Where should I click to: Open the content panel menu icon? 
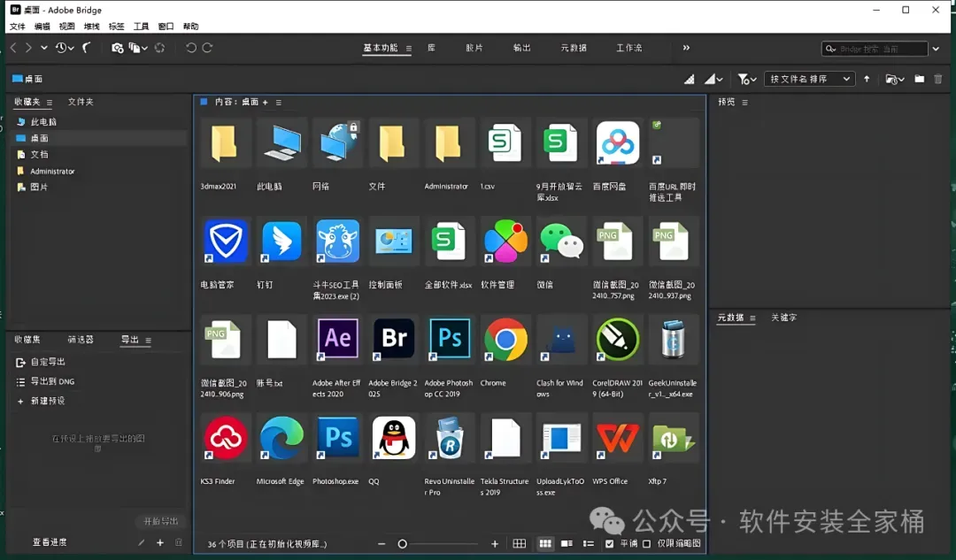[279, 103]
